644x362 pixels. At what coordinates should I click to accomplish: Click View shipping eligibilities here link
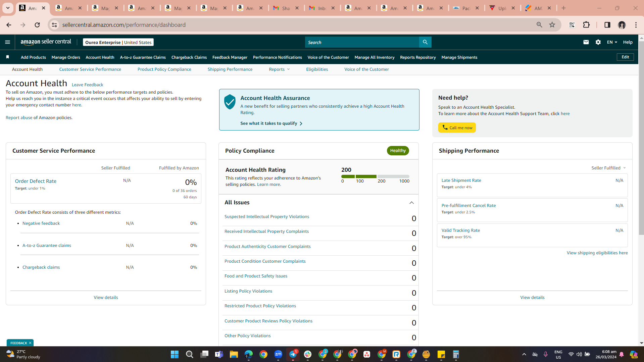[x=597, y=253]
